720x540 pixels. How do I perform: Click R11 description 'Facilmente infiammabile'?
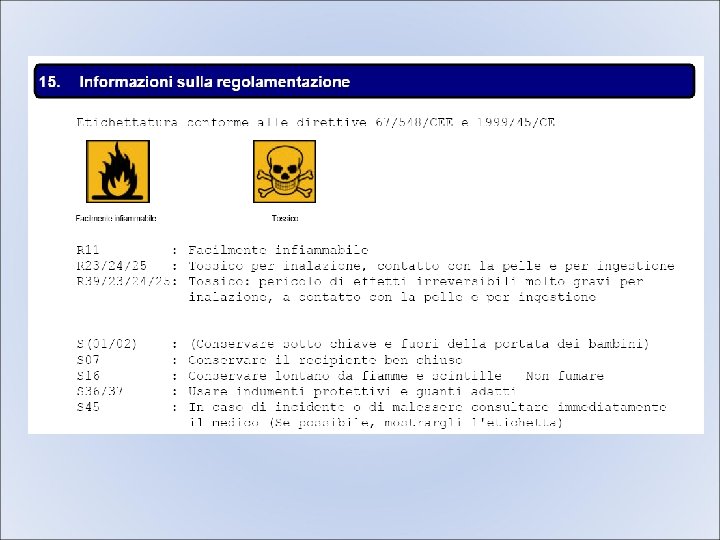[278, 250]
